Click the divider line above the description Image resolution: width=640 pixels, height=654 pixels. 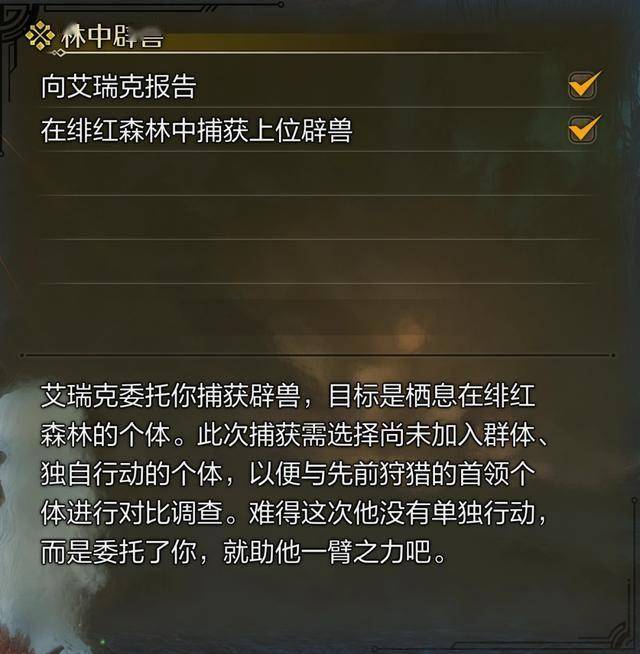click(317, 355)
